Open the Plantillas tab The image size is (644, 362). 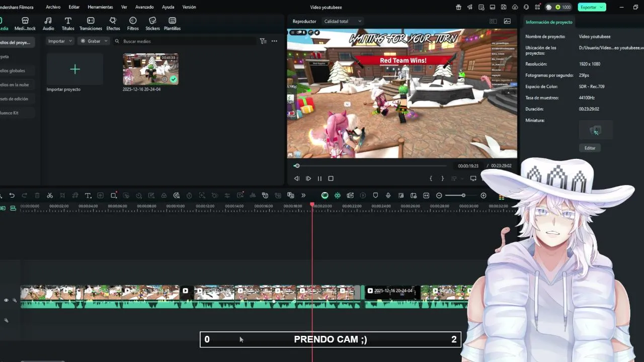(x=172, y=24)
